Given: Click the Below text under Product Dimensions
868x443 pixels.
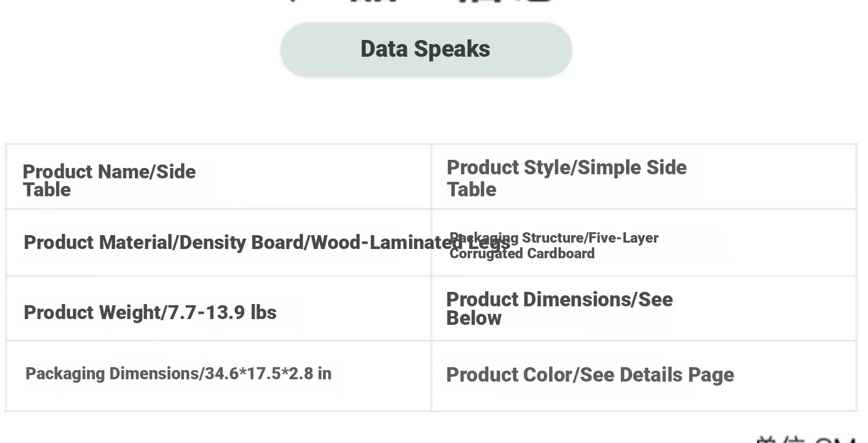Looking at the screenshot, I should (x=474, y=318).
